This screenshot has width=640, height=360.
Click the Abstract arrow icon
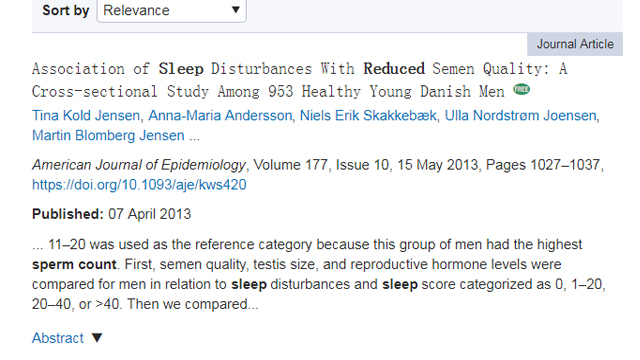[x=97, y=338]
